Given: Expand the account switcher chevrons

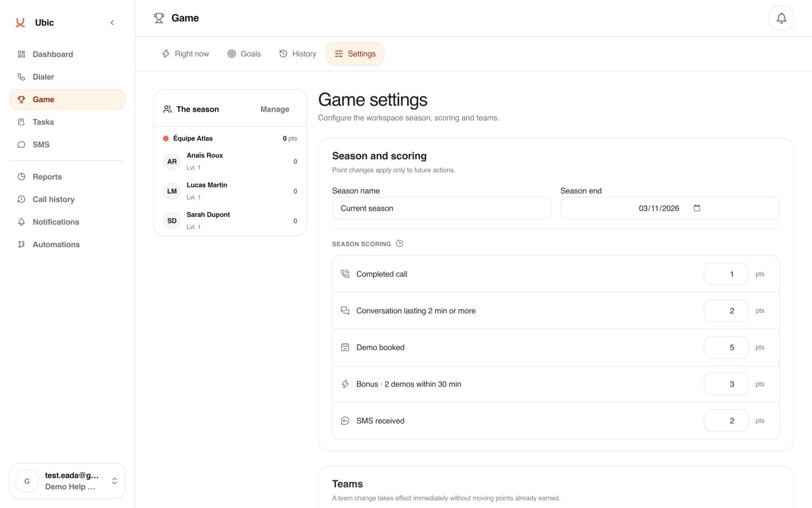Looking at the screenshot, I should click(x=114, y=481).
